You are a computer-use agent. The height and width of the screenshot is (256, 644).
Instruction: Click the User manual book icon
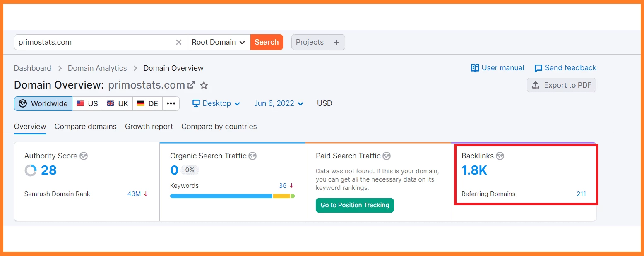coord(475,68)
